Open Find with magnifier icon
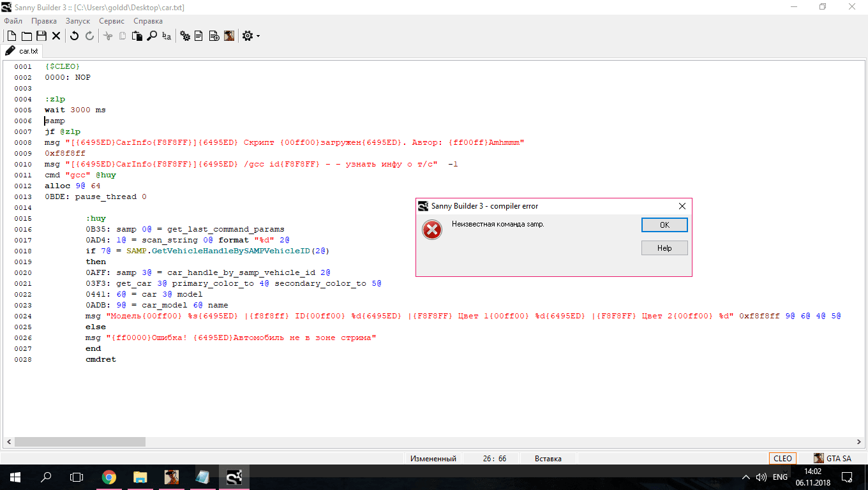This screenshot has height=490, width=868. (152, 36)
